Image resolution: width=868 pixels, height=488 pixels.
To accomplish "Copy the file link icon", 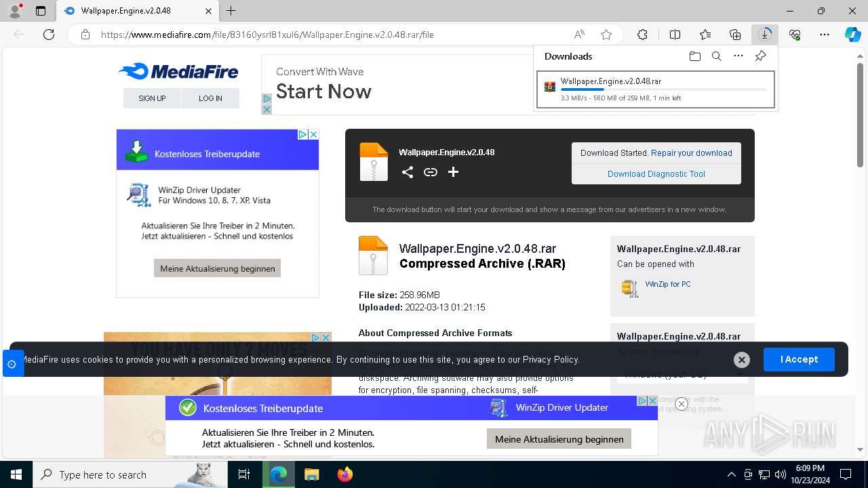I will pyautogui.click(x=431, y=172).
